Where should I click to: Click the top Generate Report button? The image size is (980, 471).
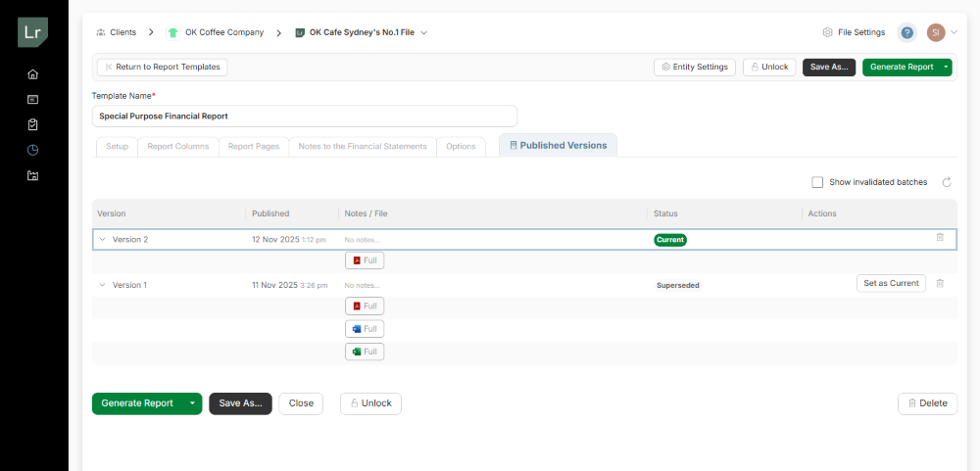click(x=902, y=67)
